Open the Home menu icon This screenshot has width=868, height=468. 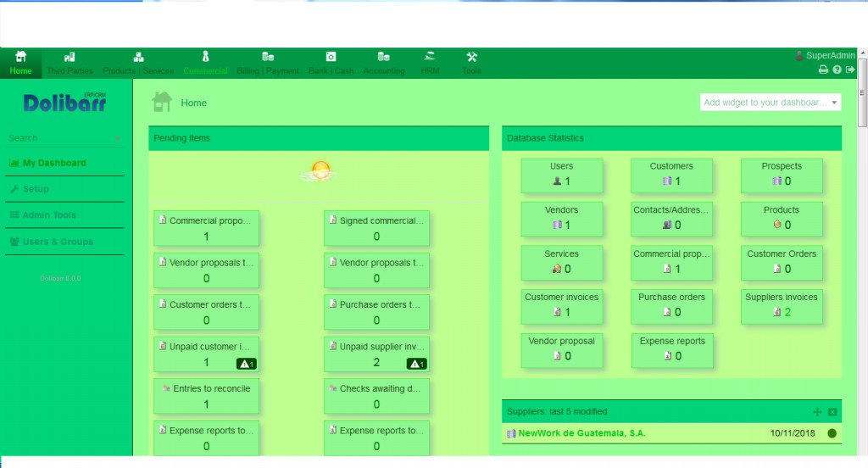20,57
